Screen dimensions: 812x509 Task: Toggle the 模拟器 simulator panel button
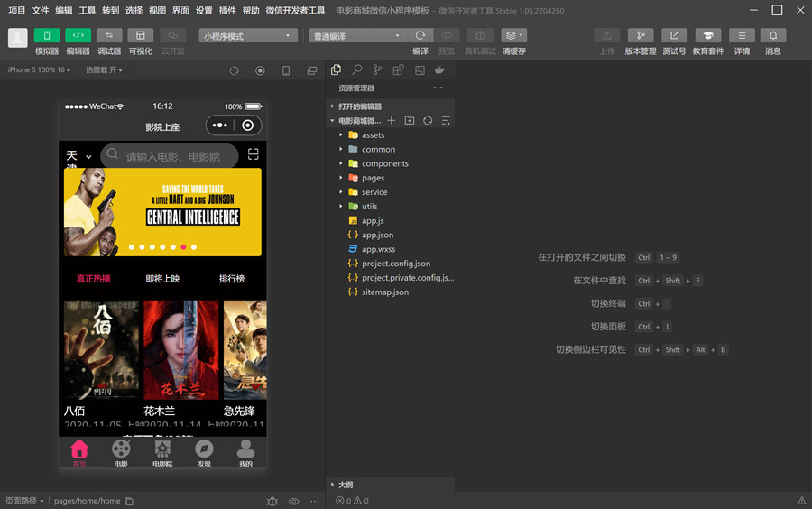(x=47, y=35)
